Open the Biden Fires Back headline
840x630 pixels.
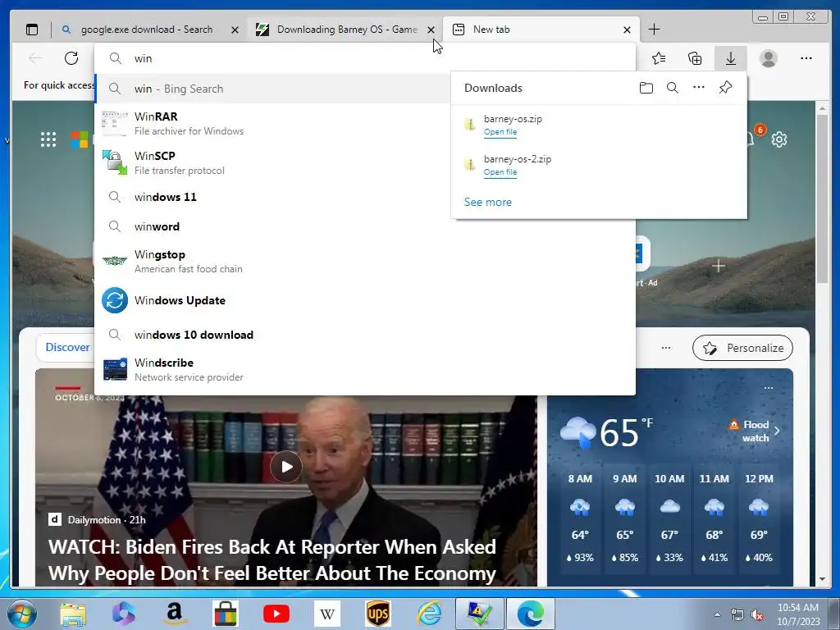click(x=272, y=559)
